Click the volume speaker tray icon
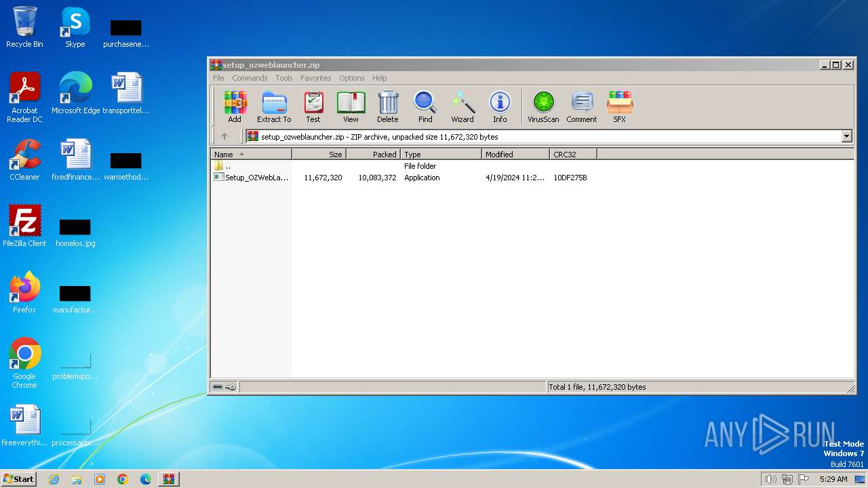The height and width of the screenshot is (488, 868). pos(770,479)
